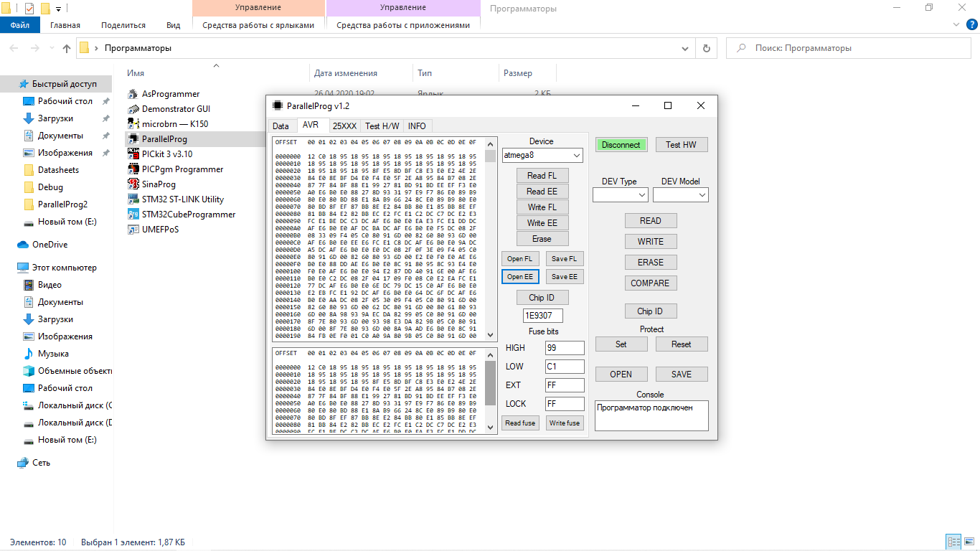Click the Test HW button
Screen dimensions: 980x551
coord(682,145)
